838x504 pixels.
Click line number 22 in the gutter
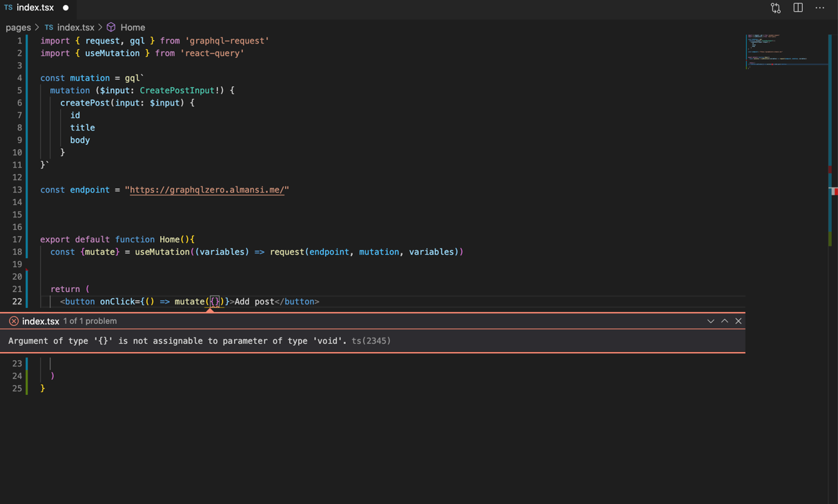click(x=17, y=302)
